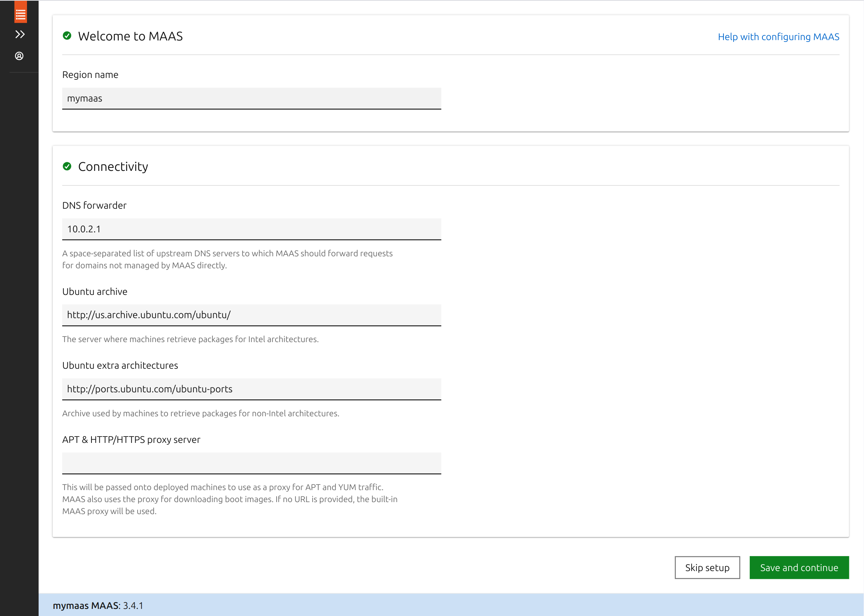Click the Region name label
864x616 pixels.
coord(90,75)
